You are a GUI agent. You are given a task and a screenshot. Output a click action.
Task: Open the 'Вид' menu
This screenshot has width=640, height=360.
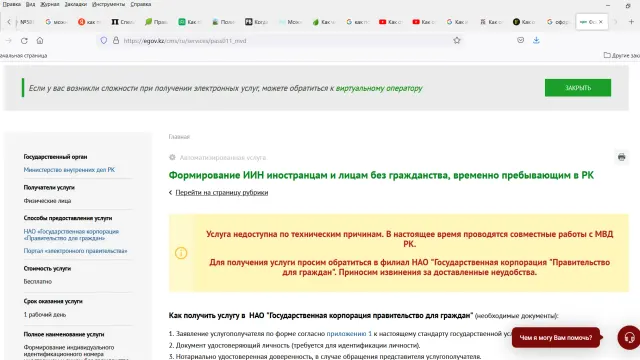click(30, 4)
